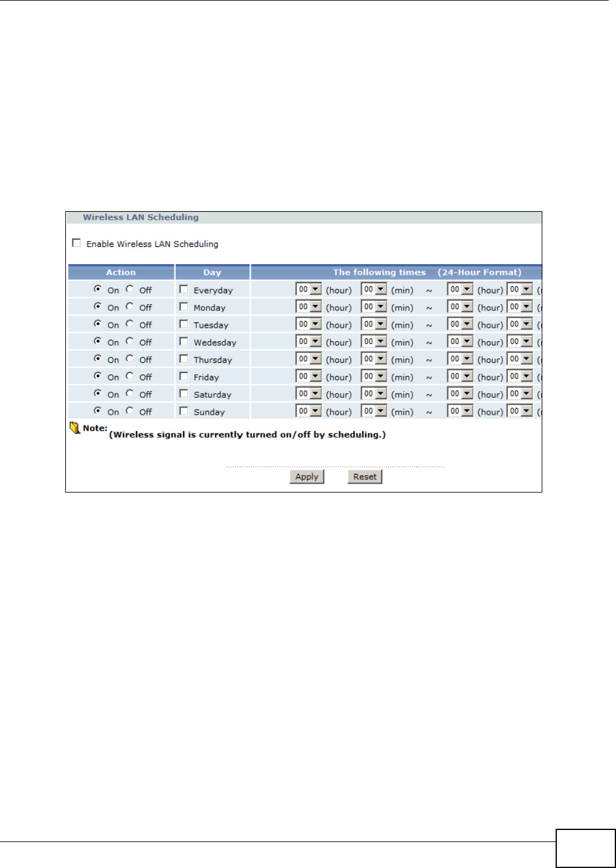Select the Thursday checkbox

click(x=184, y=359)
